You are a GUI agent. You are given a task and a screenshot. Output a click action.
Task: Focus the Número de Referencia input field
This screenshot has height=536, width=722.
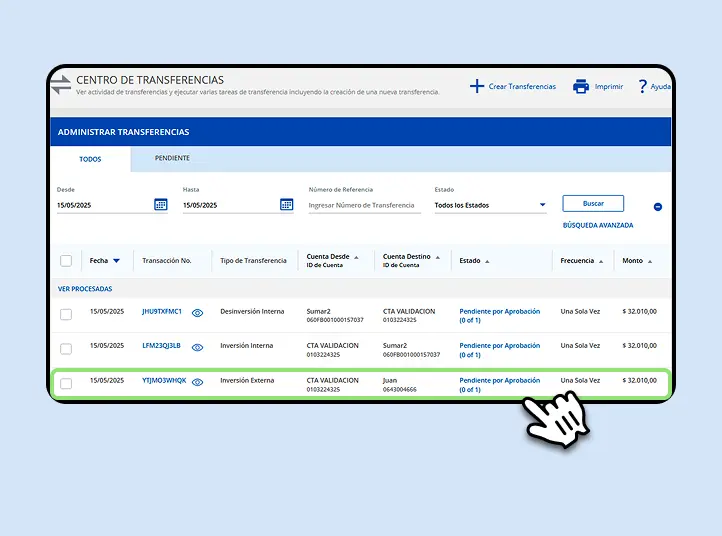(x=364, y=205)
